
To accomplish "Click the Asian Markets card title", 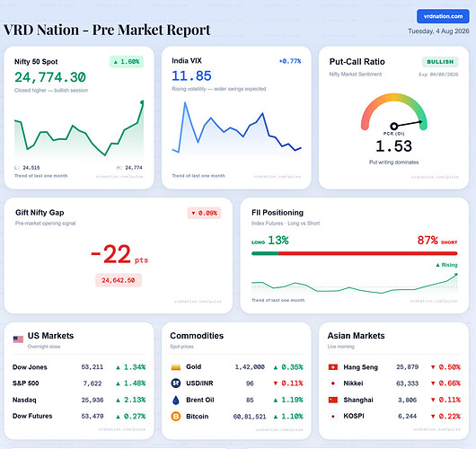I will click(356, 336).
